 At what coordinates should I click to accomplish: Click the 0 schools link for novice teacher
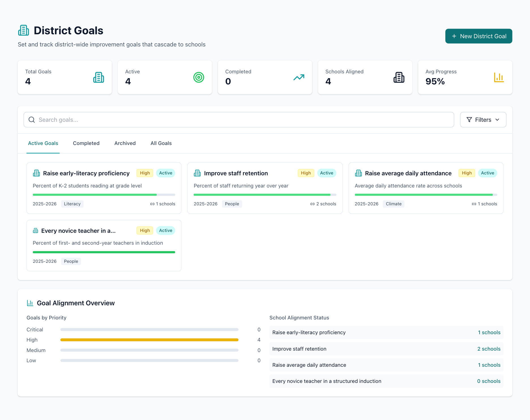click(x=489, y=381)
